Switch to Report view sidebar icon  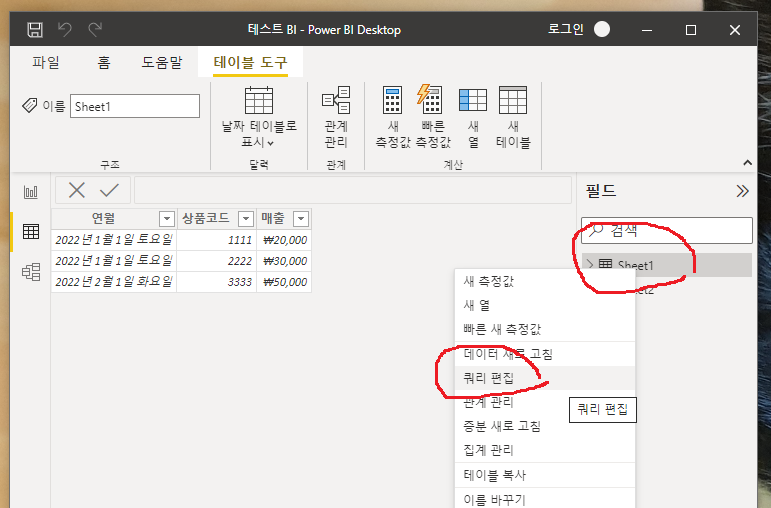coord(30,192)
